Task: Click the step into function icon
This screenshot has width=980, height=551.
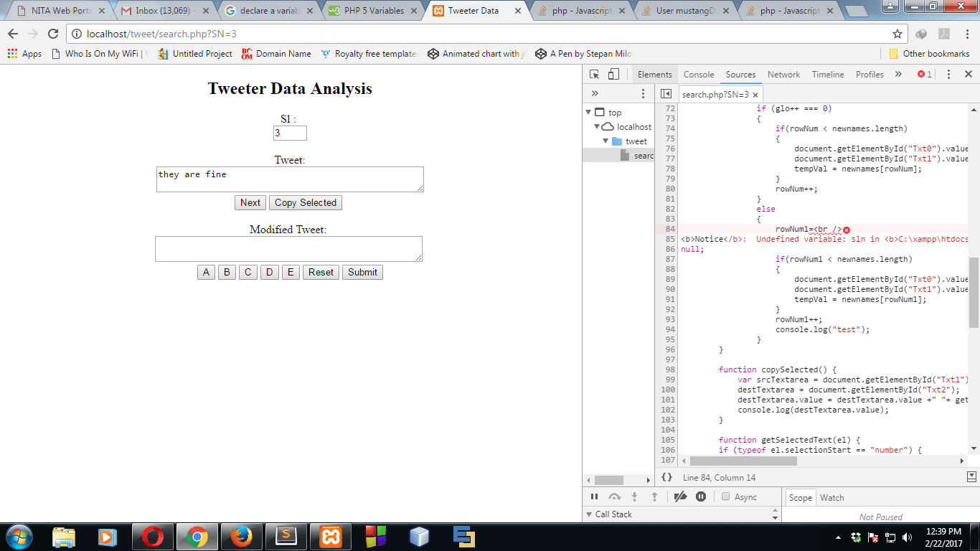Action: tap(634, 496)
